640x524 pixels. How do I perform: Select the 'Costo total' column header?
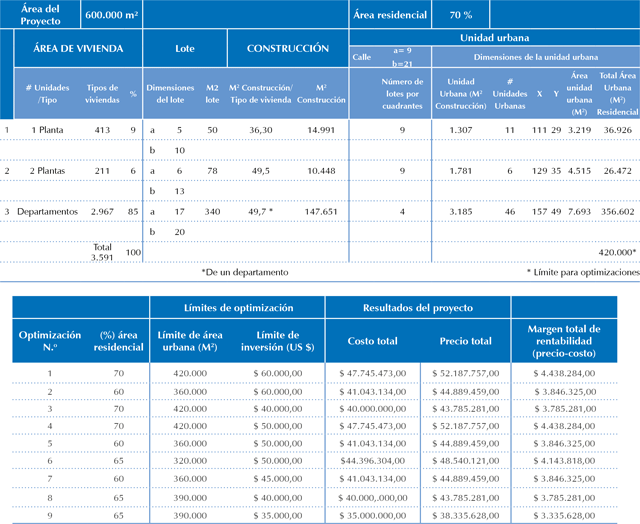[372, 341]
